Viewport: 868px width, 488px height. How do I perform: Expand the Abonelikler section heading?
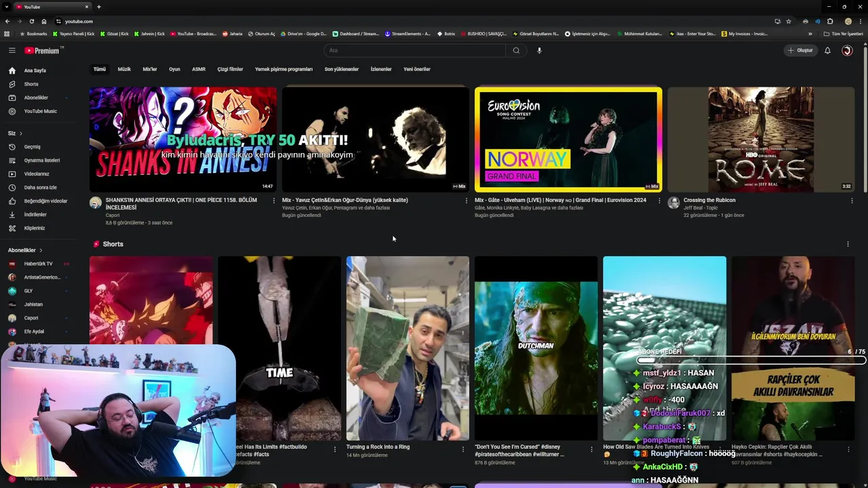click(25, 250)
